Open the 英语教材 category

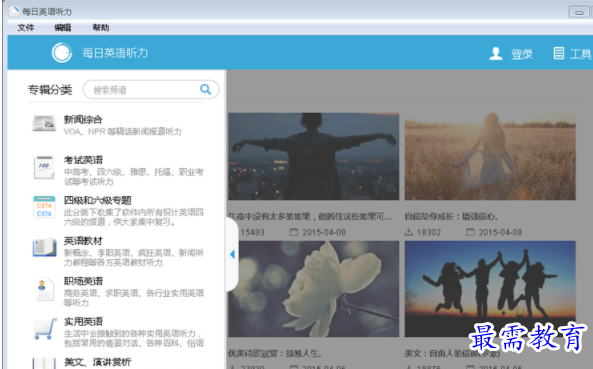[x=83, y=241]
